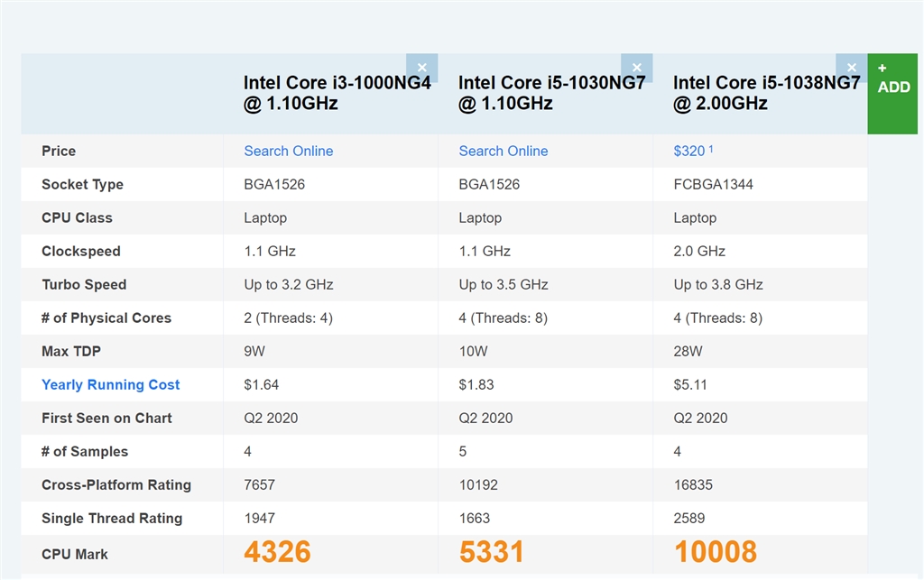924x580 pixels.
Task: Remove Intel Core i5-1038NG7 column with X
Action: click(x=851, y=68)
